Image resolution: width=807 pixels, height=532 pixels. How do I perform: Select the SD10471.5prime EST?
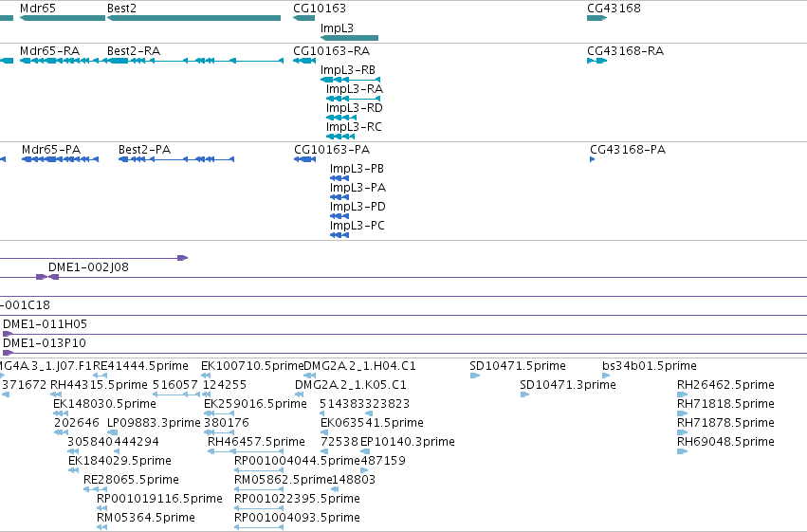(474, 376)
